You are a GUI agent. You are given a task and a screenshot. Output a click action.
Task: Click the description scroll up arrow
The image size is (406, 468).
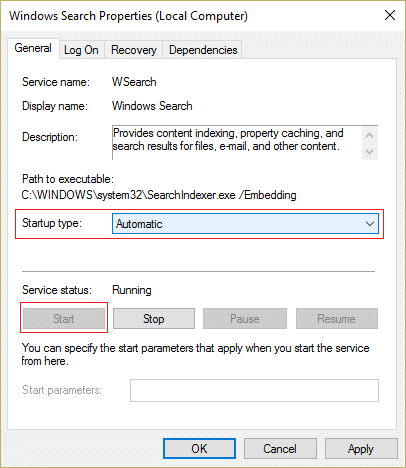point(369,135)
